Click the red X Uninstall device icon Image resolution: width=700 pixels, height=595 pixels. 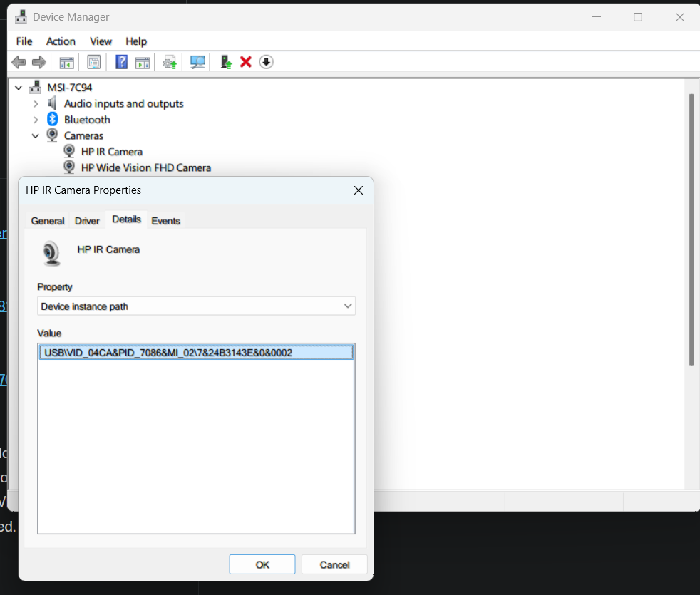click(x=246, y=63)
